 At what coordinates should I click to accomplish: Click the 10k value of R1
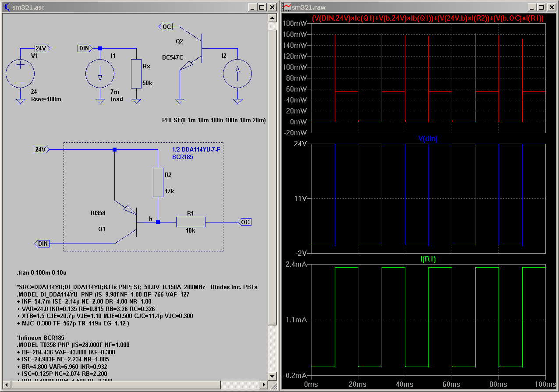pos(190,230)
